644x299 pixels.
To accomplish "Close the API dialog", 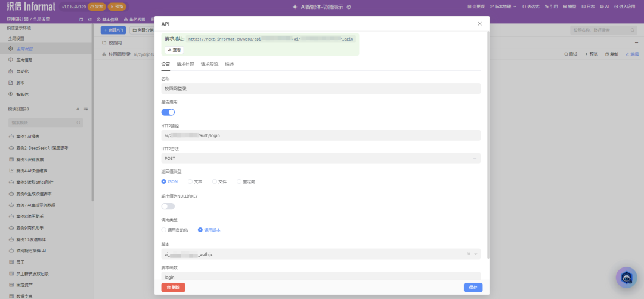I will (479, 24).
